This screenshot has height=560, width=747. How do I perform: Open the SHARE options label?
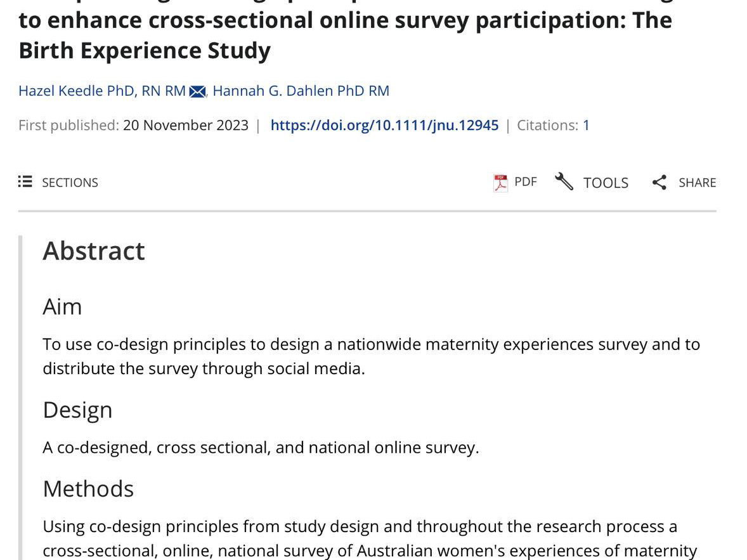(698, 183)
